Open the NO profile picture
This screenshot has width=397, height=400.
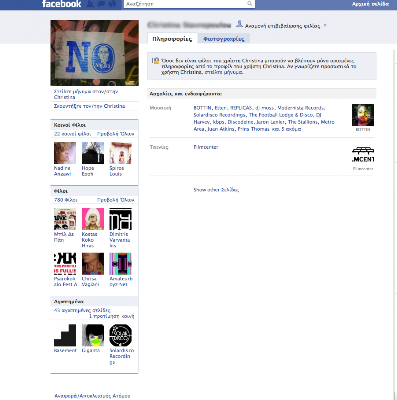click(94, 53)
